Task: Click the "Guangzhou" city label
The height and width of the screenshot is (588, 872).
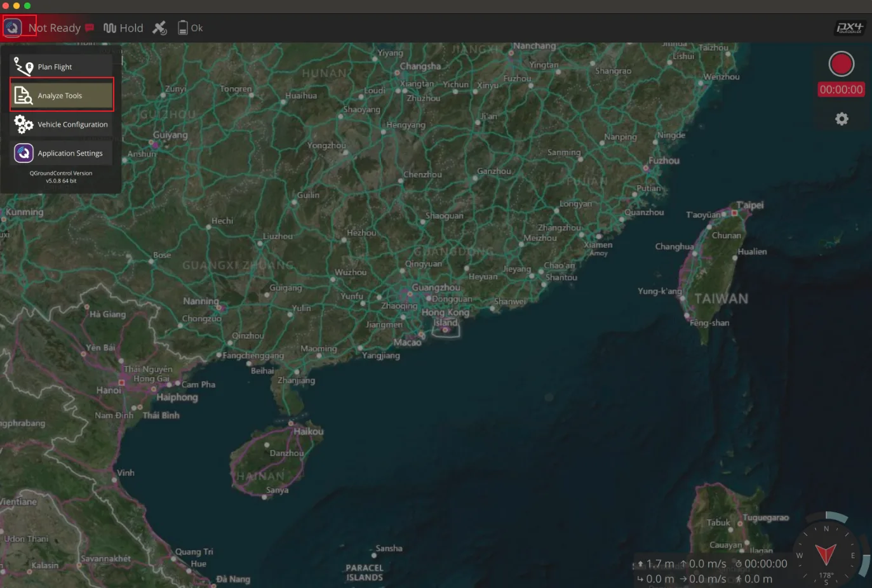Action: (436, 288)
